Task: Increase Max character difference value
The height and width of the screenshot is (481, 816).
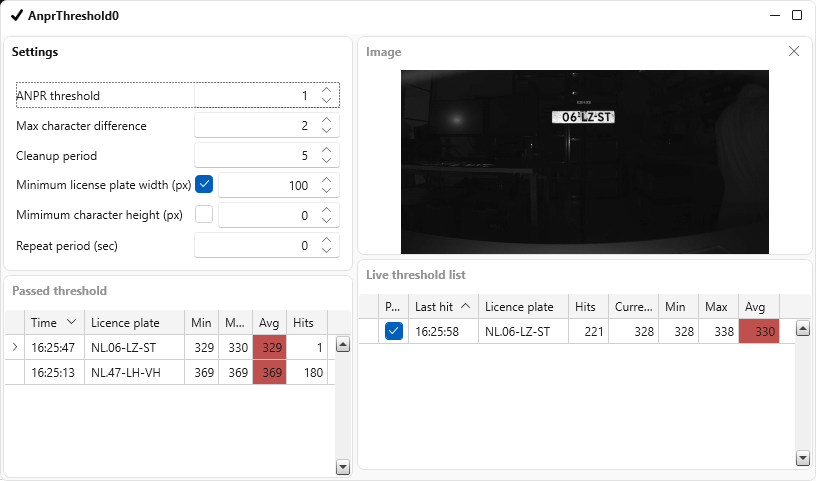Action: coord(326,120)
